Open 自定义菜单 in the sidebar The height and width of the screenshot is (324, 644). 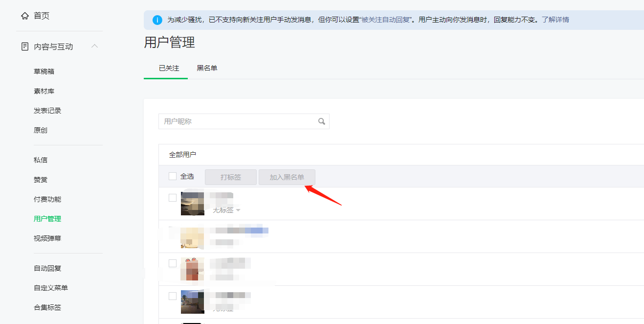tap(51, 288)
